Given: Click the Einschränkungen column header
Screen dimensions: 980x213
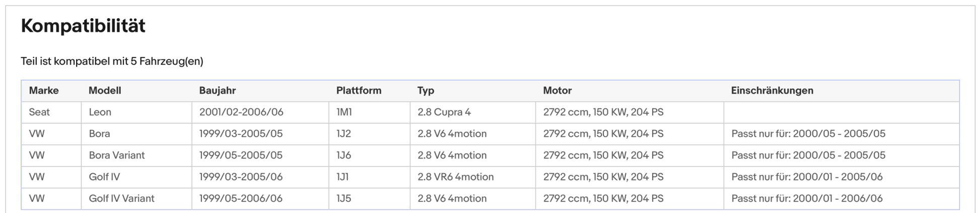Looking at the screenshot, I should click(x=772, y=90).
